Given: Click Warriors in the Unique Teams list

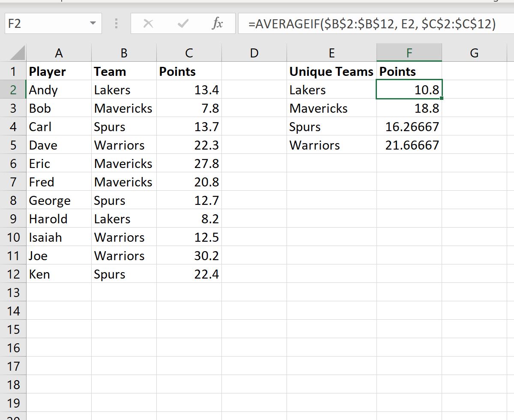Looking at the screenshot, I should [332, 145].
